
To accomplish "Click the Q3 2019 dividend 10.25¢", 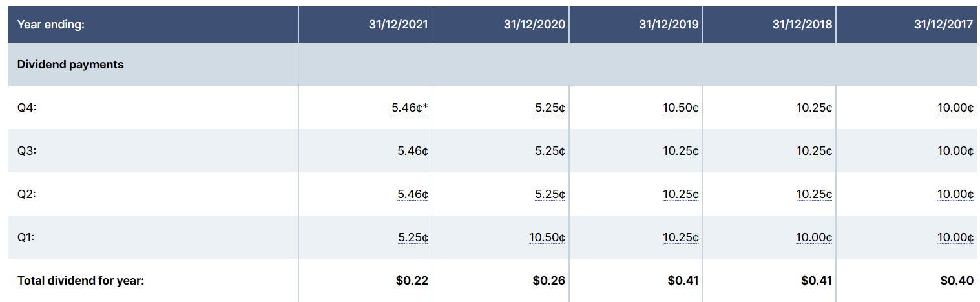I will 680,152.
